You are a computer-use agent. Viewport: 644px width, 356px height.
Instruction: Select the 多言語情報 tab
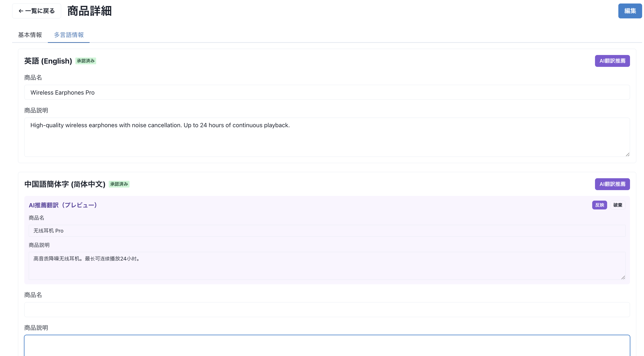click(69, 35)
